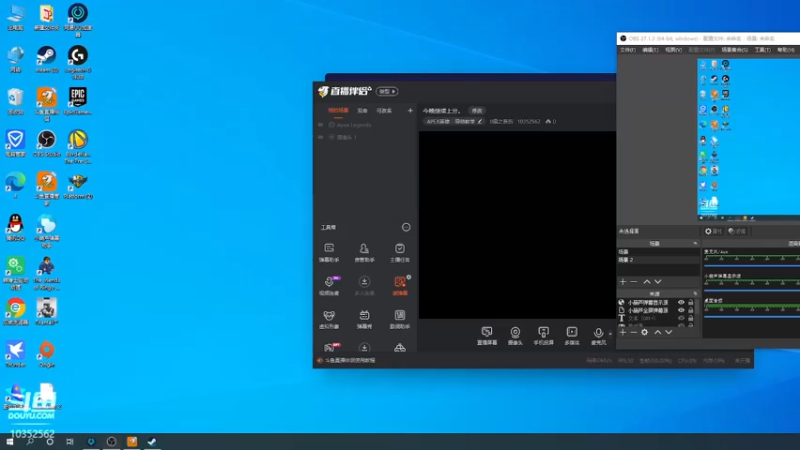This screenshot has height=450, width=800.
Task: Click the pencil icon beside the APEX category
Action: click(480, 121)
